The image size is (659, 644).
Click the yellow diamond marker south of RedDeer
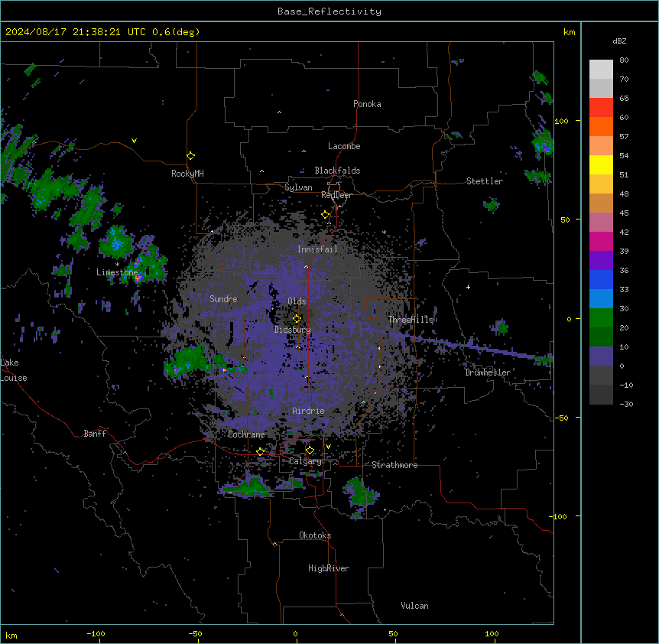click(325, 215)
